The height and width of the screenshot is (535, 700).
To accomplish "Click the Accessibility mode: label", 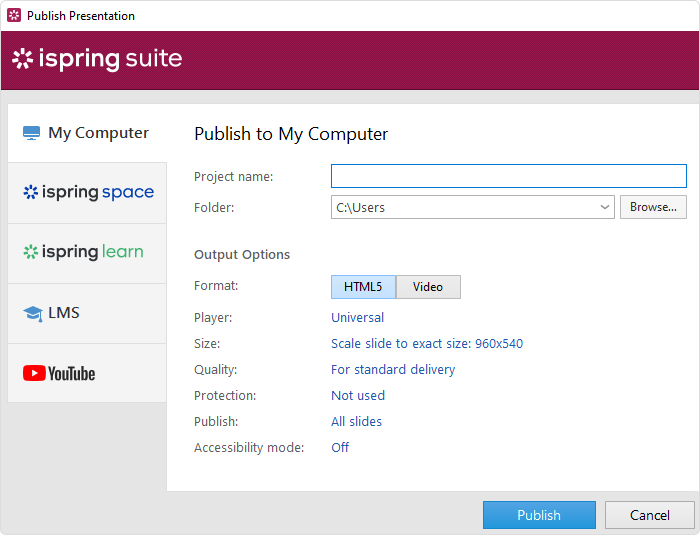I will (249, 447).
